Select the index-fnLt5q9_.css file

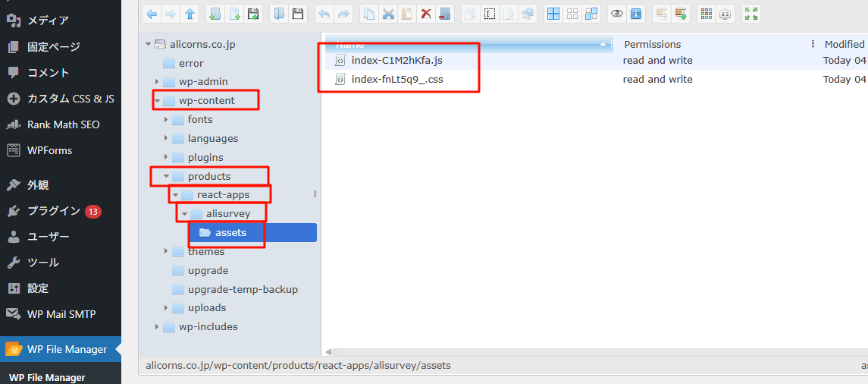click(x=397, y=80)
